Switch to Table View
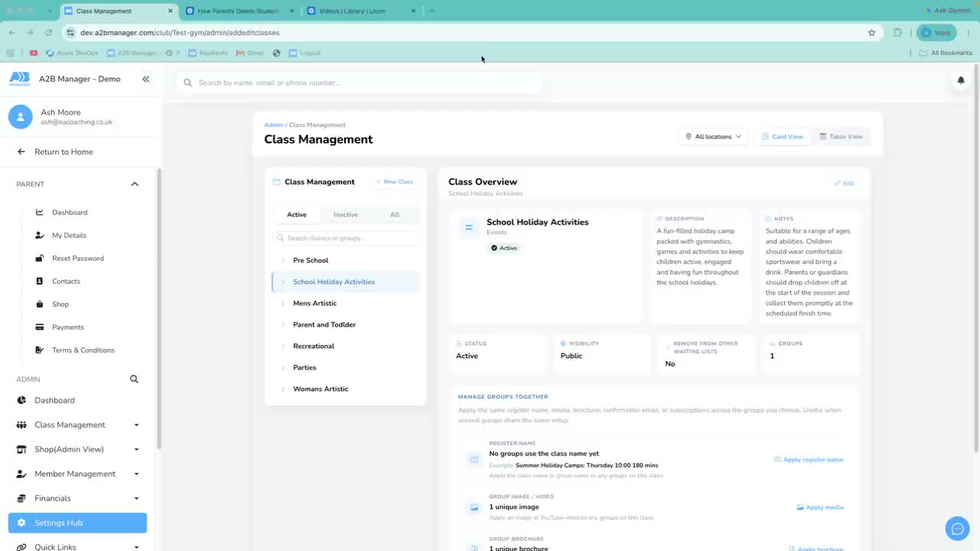This screenshot has height=551, width=980. coord(841,136)
